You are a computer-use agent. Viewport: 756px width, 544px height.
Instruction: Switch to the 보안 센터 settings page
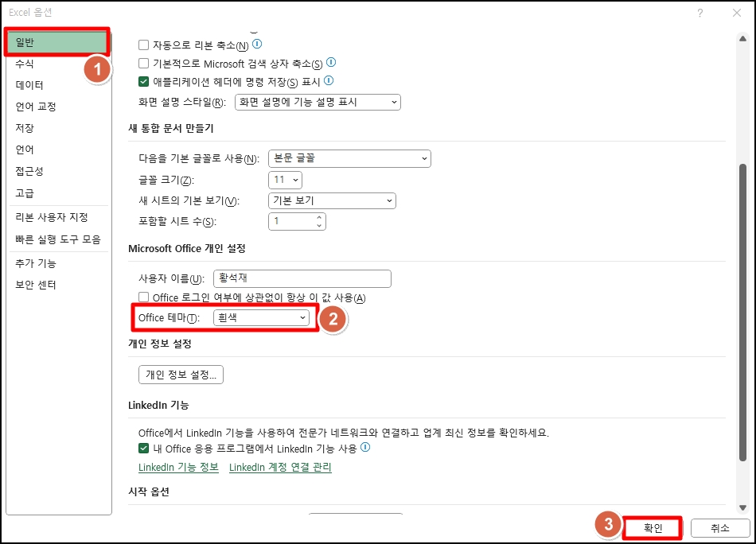pos(34,284)
